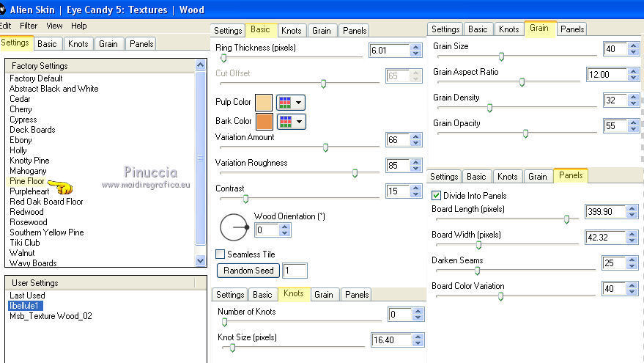Select libellule1 user setting
Screen dimensions: 644x363
click(25, 306)
